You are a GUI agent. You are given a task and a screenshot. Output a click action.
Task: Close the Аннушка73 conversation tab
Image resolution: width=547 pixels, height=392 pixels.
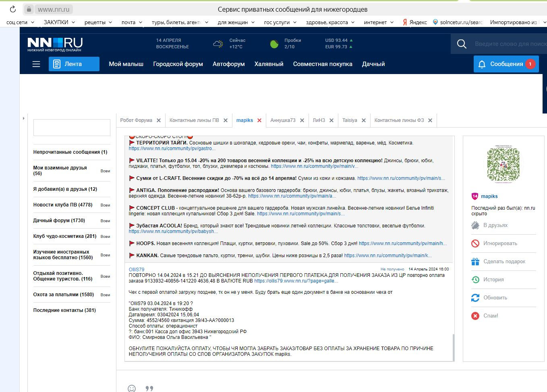click(x=302, y=120)
